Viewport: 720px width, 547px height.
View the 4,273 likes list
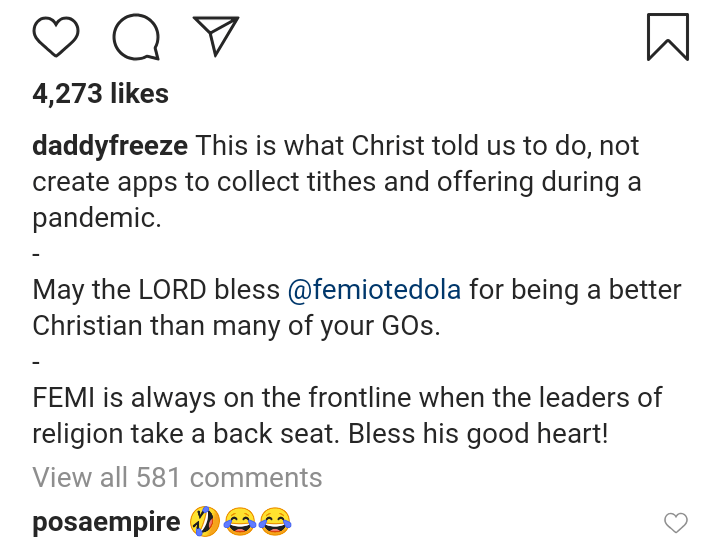100,94
